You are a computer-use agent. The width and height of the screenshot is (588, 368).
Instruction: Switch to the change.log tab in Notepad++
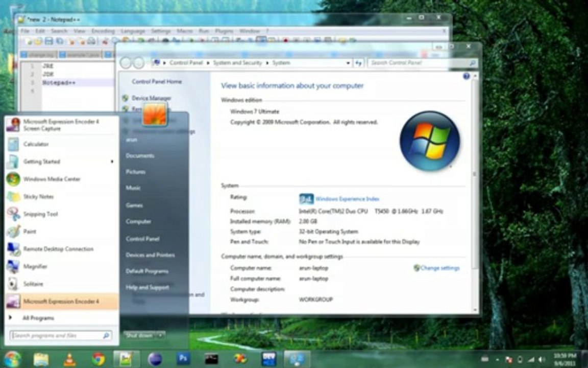coord(38,55)
